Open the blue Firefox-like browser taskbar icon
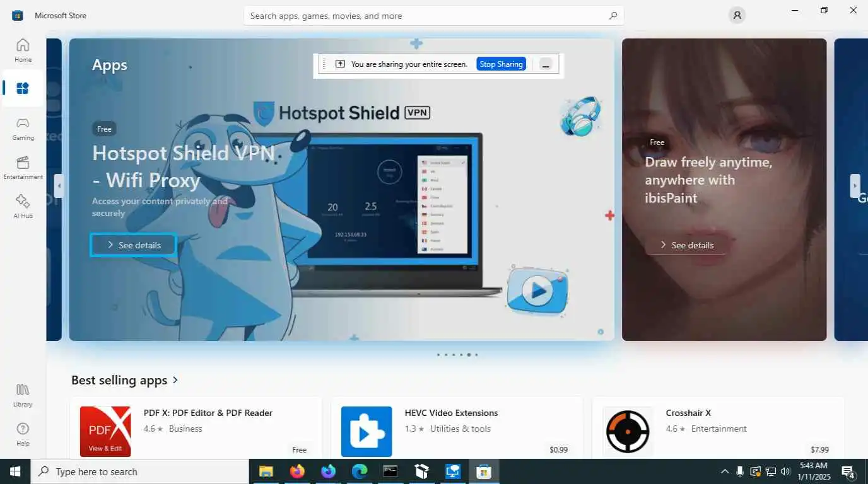Viewport: 868px width, 484px height. pyautogui.click(x=328, y=471)
